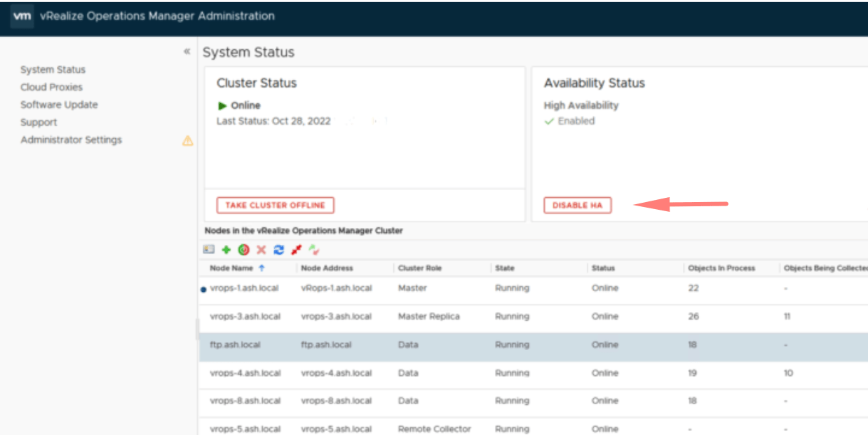Viewport: 868px width, 435px height.
Task: Select the add node plus icon
Action: (x=226, y=249)
